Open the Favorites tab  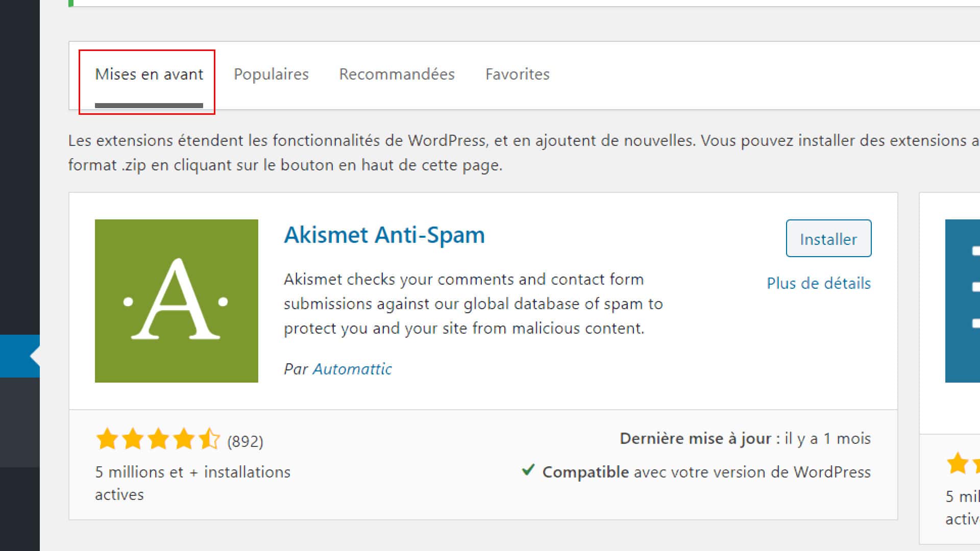[x=517, y=74]
